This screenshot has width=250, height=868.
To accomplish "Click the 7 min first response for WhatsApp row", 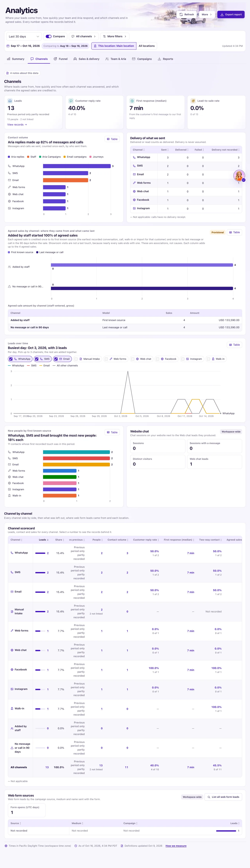I will click(191, 553).
